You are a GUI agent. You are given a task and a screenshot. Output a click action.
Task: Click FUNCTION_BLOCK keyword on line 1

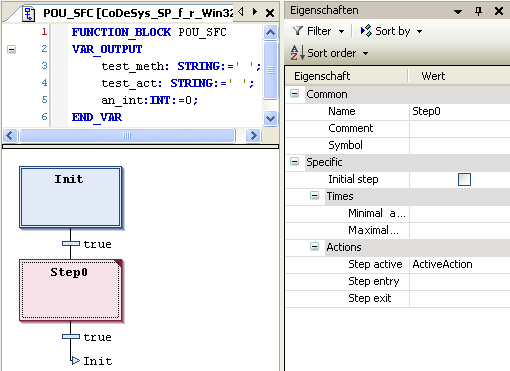121,32
